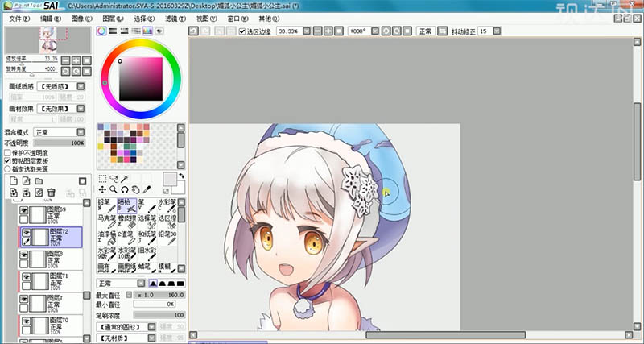Select the rotate canvas tool
This screenshot has height=344, width=644.
coord(125,190)
